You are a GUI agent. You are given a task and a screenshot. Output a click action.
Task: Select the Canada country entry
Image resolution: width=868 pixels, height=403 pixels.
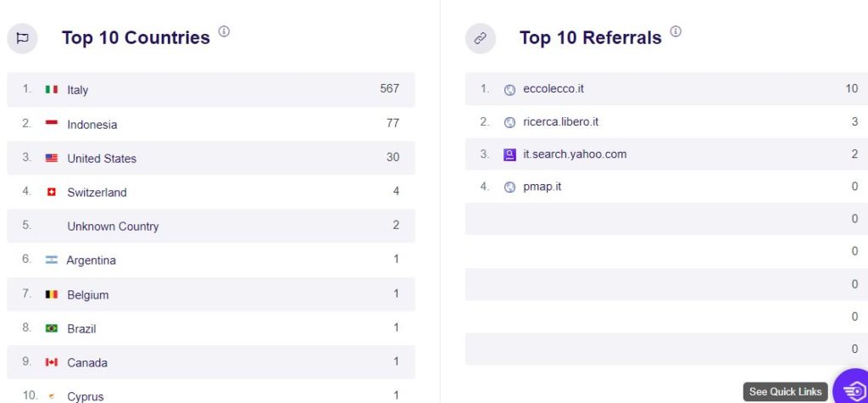pos(211,362)
